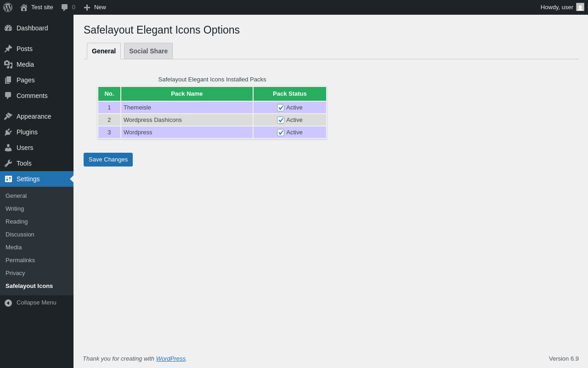Open Reading settings submenu

click(x=17, y=222)
